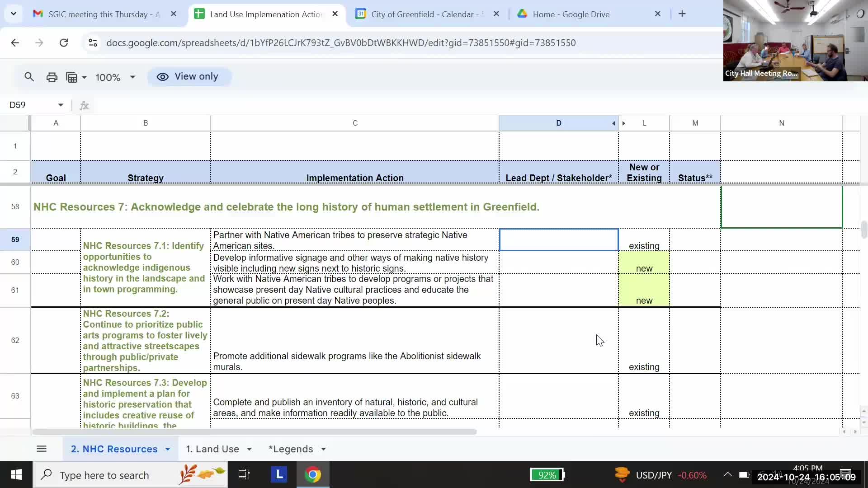The width and height of the screenshot is (868, 488).
Task: Select row 58 header
Action: coord(15,206)
